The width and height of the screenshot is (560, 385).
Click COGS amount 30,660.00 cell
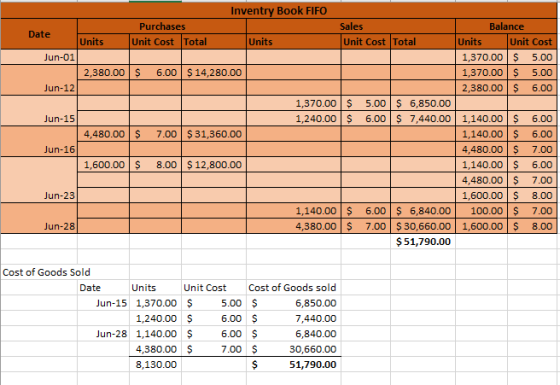coord(294,349)
